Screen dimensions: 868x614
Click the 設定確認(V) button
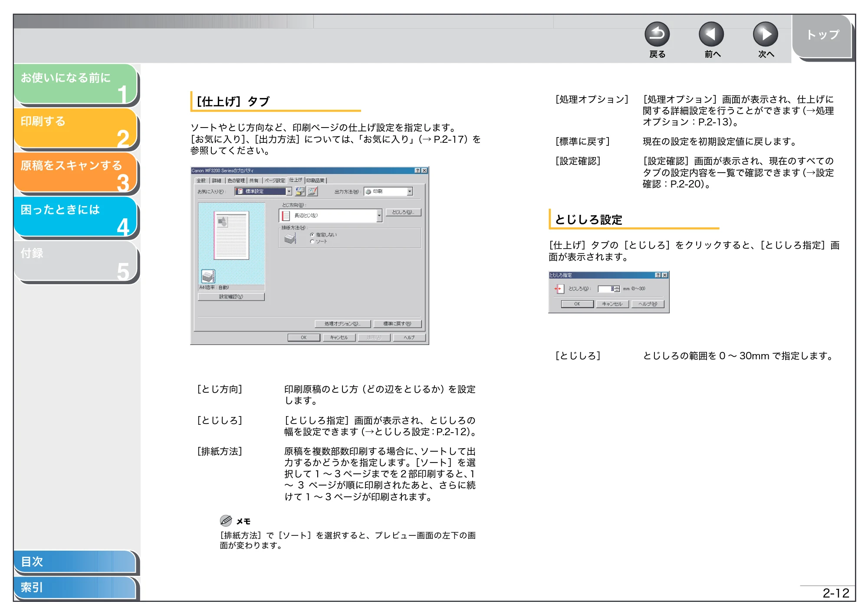coord(231,297)
